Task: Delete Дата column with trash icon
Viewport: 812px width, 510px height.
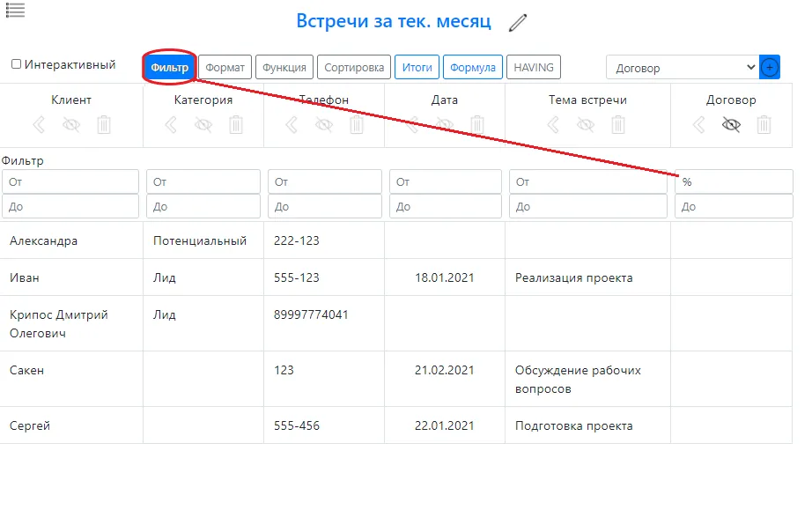Action: pos(477,125)
